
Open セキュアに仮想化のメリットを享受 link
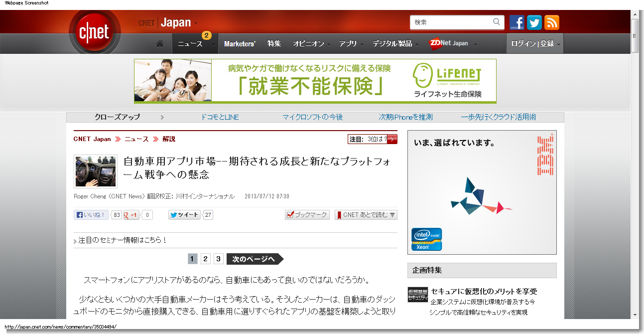484,291
